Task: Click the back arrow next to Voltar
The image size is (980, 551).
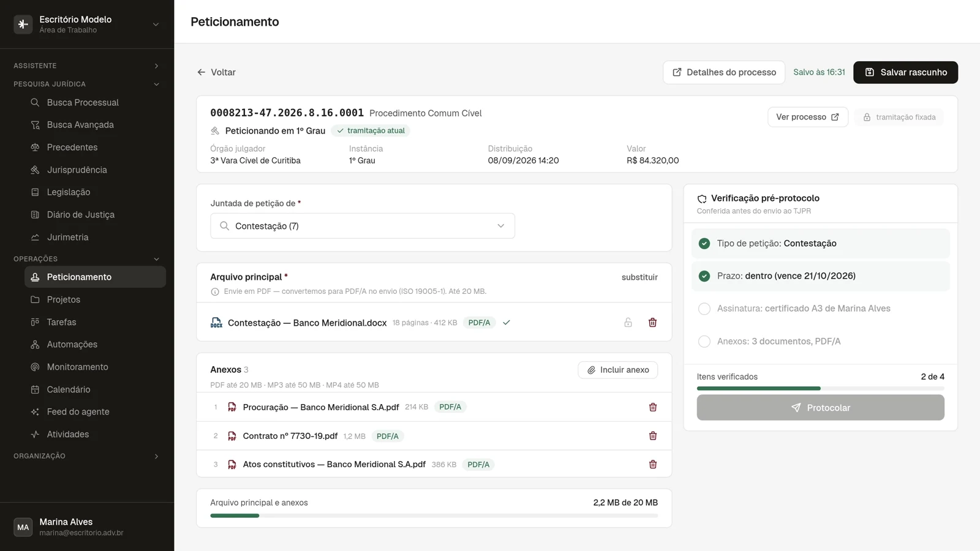Action: (x=201, y=72)
